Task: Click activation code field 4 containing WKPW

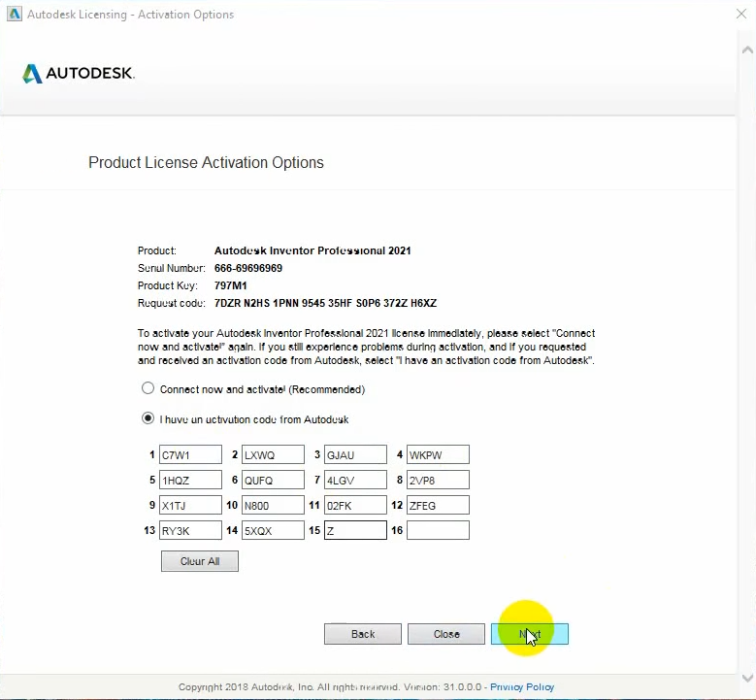Action: pos(438,454)
